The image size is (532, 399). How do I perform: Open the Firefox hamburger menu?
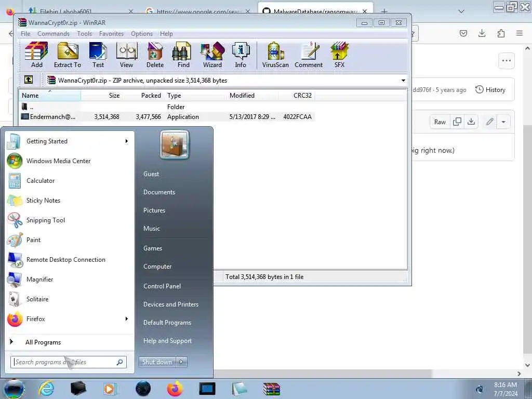point(520,33)
